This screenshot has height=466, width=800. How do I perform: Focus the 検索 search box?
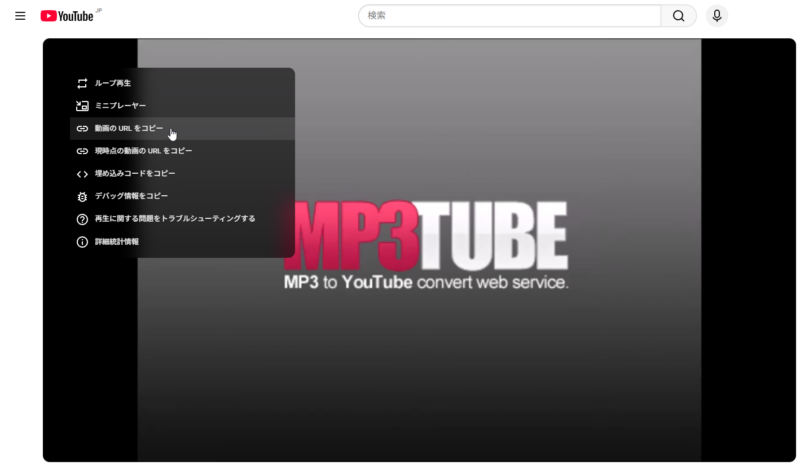509,16
